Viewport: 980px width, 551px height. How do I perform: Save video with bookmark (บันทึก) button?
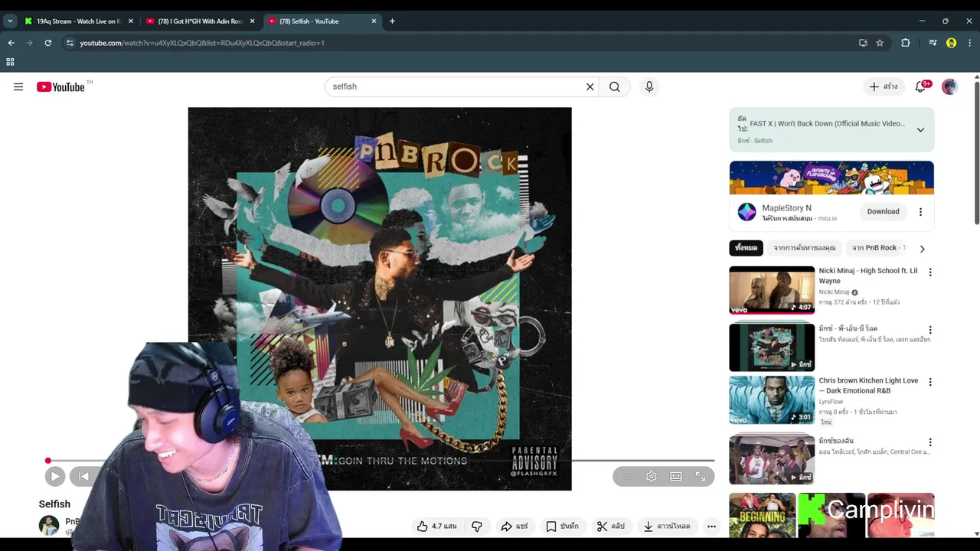pyautogui.click(x=563, y=526)
